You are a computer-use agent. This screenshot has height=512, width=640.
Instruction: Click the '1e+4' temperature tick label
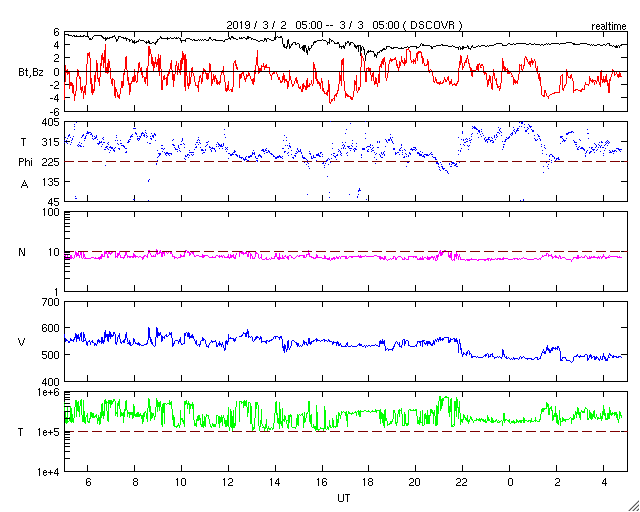(x=48, y=472)
